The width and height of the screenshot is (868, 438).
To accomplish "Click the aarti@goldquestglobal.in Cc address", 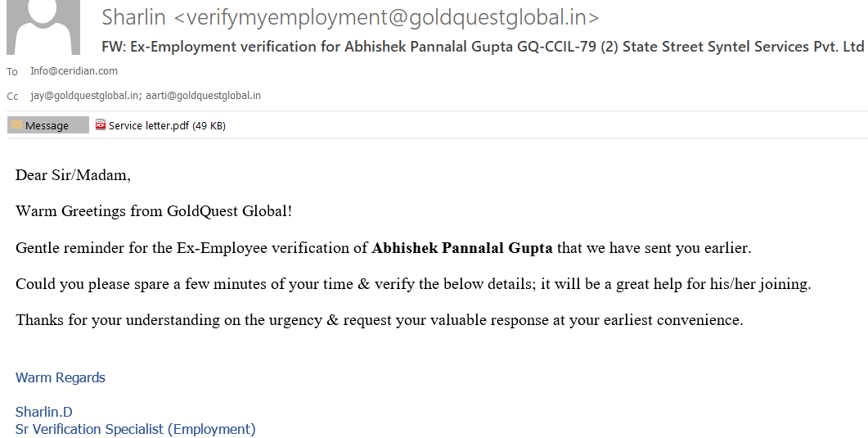I will [203, 96].
